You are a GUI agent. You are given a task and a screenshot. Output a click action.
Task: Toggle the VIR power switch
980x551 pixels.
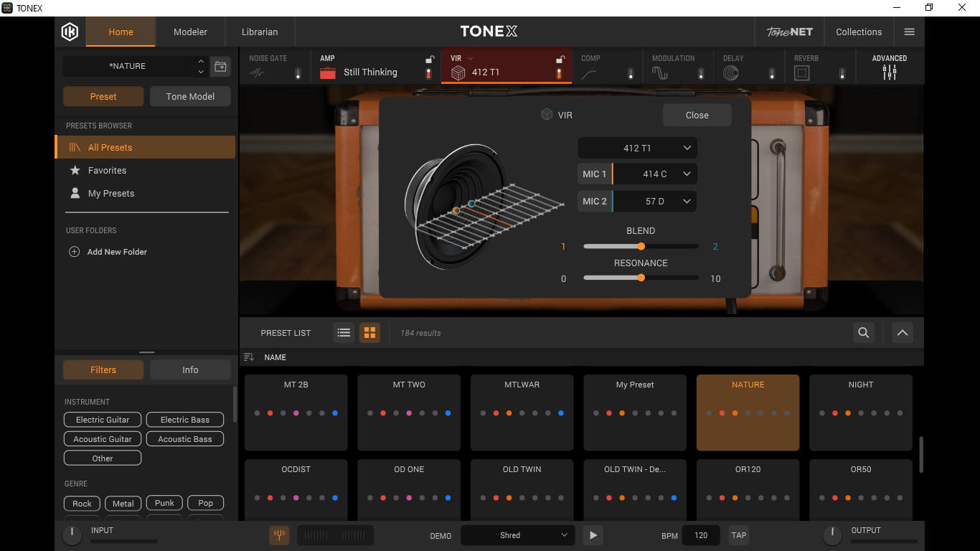point(559,73)
